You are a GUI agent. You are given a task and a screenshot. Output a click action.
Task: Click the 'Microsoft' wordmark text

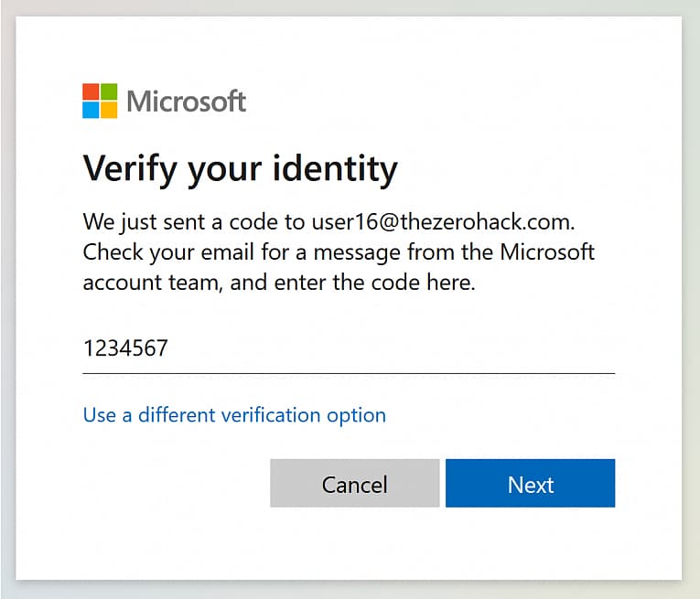point(186,102)
